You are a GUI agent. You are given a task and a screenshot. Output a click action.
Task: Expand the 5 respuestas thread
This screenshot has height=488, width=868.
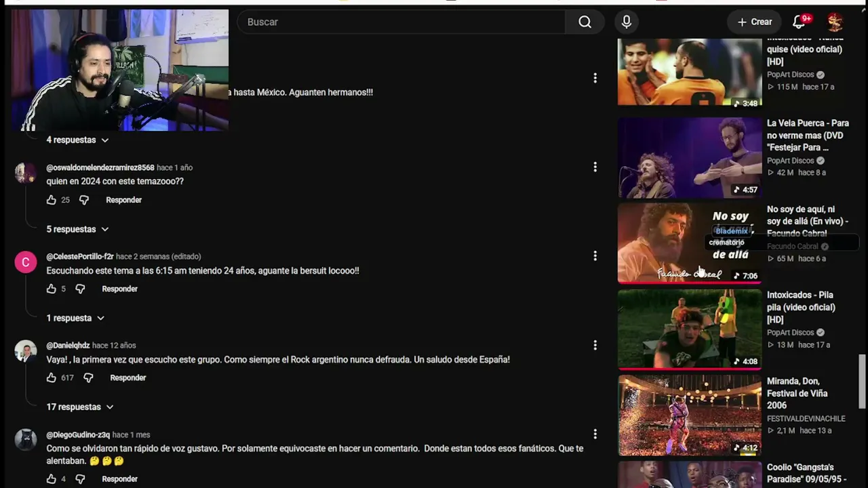(77, 229)
